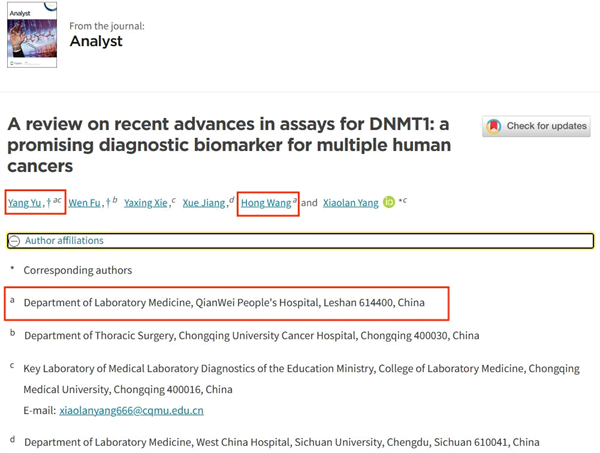View author Hong Wang's details
Screen dimensions: 600x453
point(266,203)
